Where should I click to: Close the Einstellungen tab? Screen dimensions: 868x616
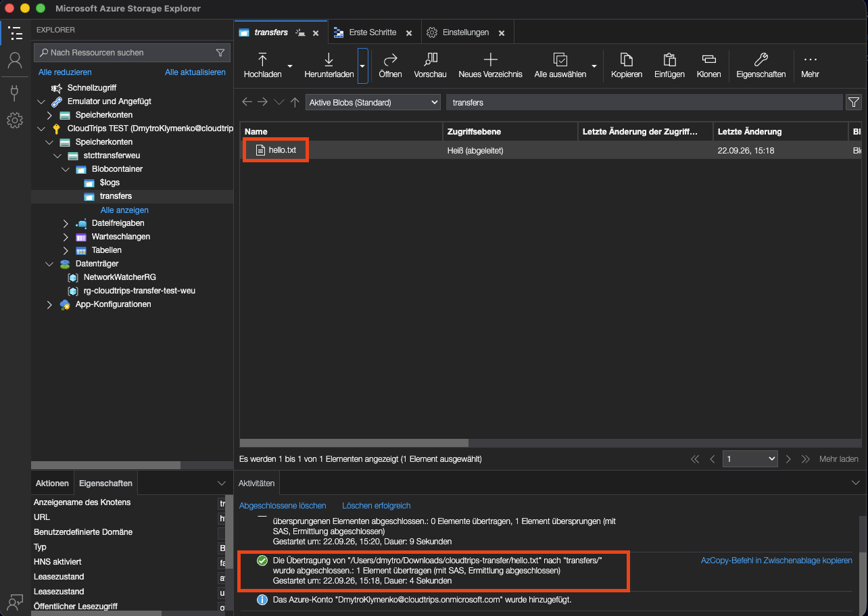coord(502,32)
